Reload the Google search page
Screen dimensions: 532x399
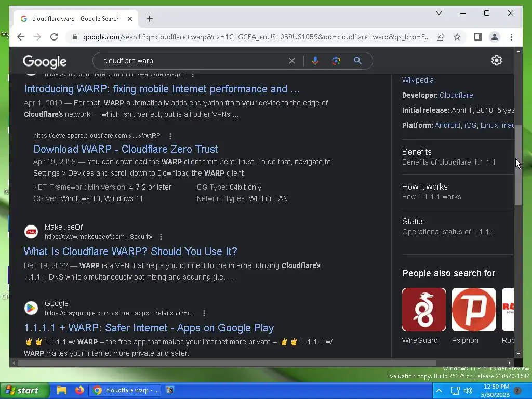coord(54,37)
